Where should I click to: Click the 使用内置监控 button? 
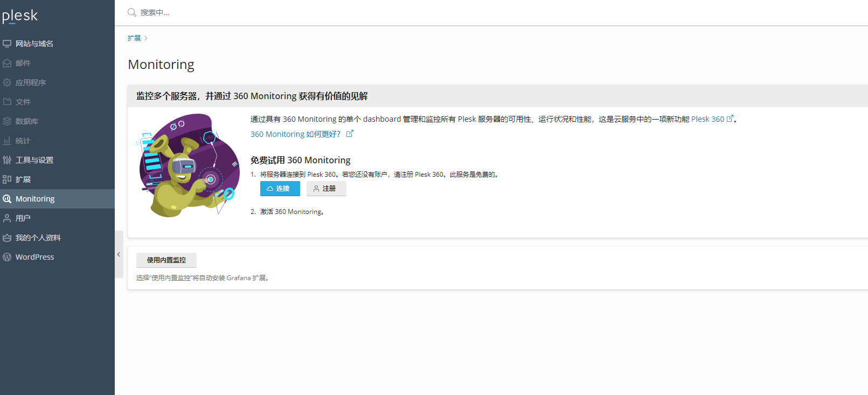(x=166, y=260)
